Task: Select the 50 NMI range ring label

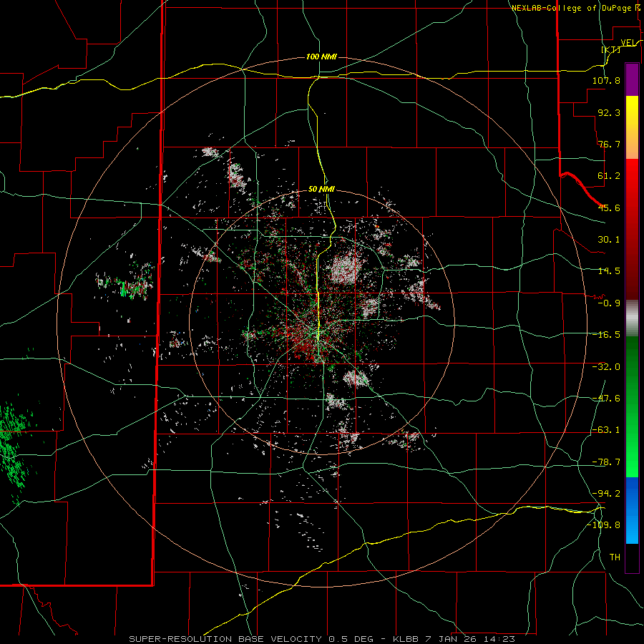Action: coord(321,190)
